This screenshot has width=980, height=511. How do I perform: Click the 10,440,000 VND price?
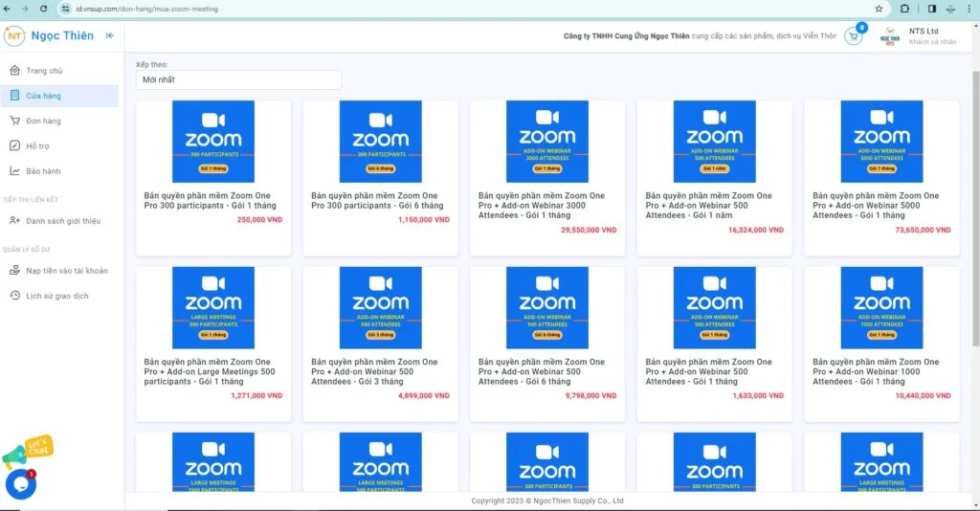924,395
